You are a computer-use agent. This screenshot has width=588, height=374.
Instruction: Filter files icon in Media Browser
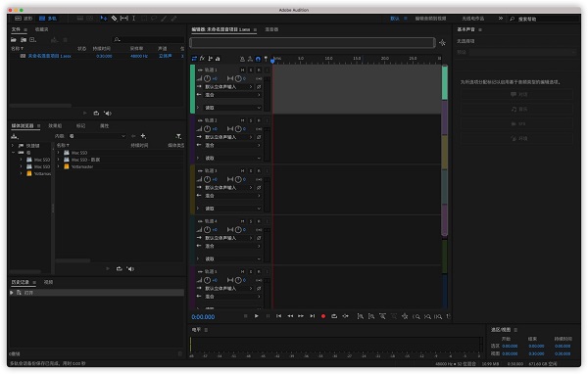pyautogui.click(x=178, y=136)
